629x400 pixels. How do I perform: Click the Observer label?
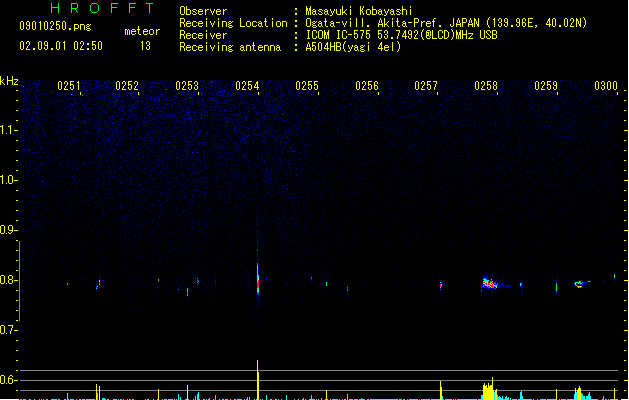[203, 11]
